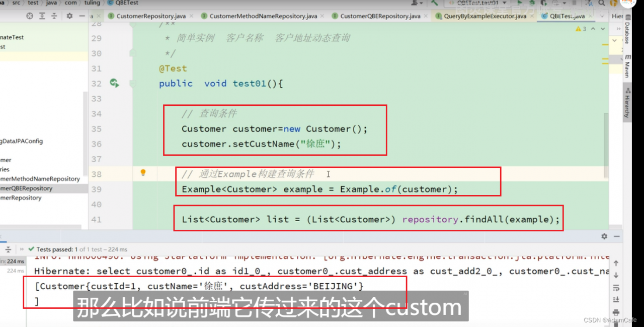Collapse all in Project panel toolbar
The image size is (644, 327).
[x=55, y=16]
